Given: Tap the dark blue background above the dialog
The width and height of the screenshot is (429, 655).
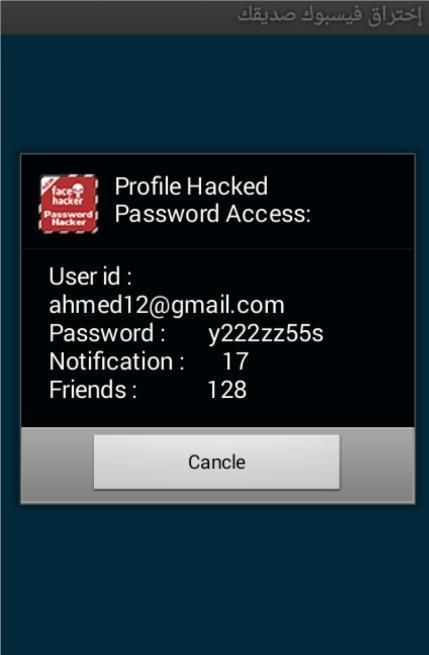Looking at the screenshot, I should [214, 94].
